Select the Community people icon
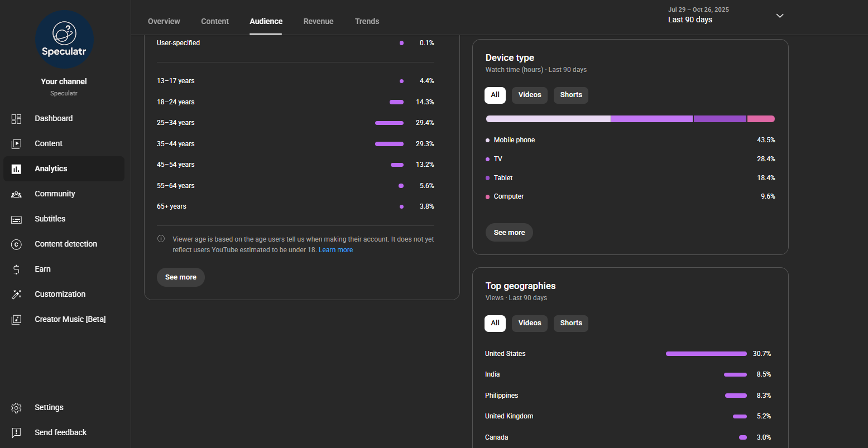Image resolution: width=868 pixels, height=448 pixels. (16, 194)
